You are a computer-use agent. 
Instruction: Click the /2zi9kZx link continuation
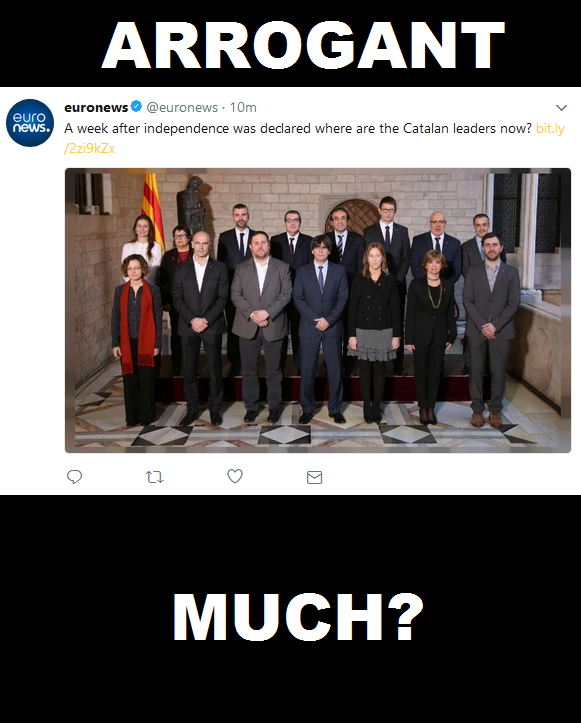click(x=89, y=148)
